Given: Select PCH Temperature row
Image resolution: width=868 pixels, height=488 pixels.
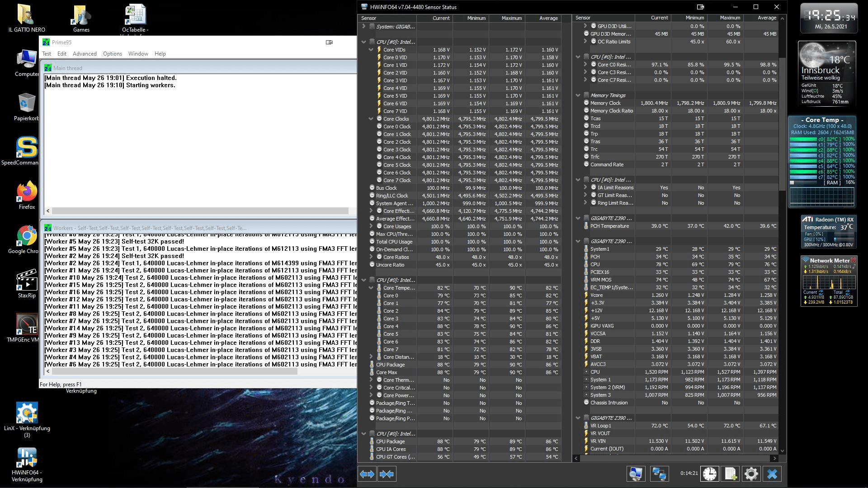Looking at the screenshot, I should [x=680, y=225].
